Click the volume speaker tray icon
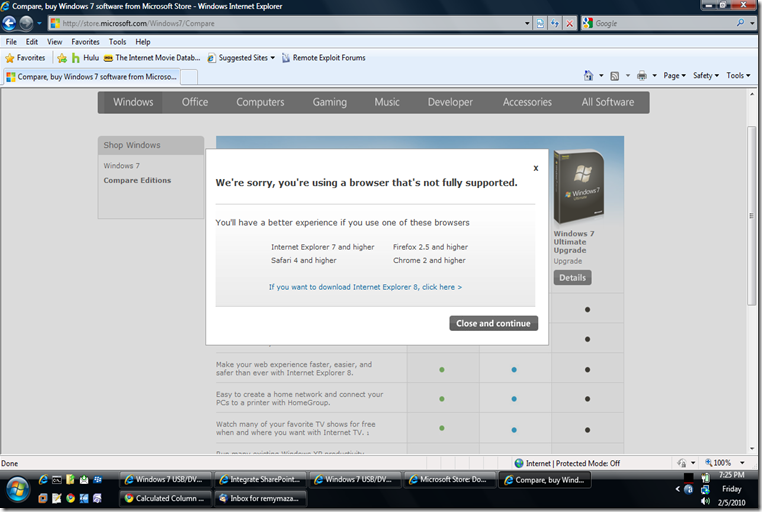The image size is (762, 512). [706, 501]
